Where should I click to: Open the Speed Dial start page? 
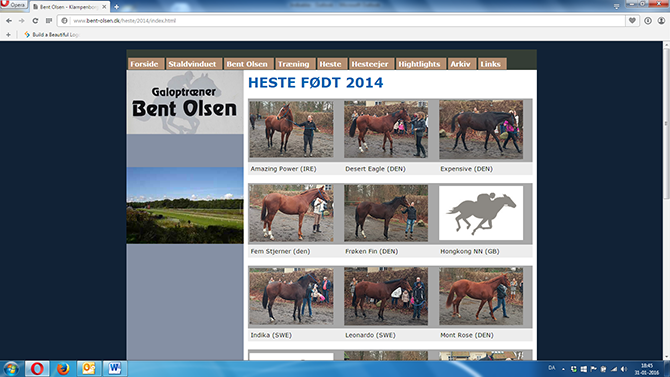[49, 21]
